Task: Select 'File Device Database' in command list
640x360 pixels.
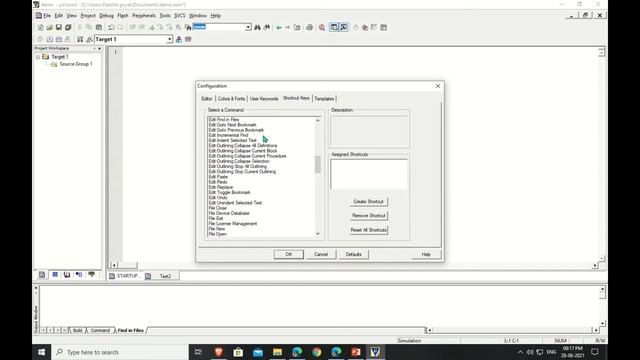Action: (x=229, y=213)
